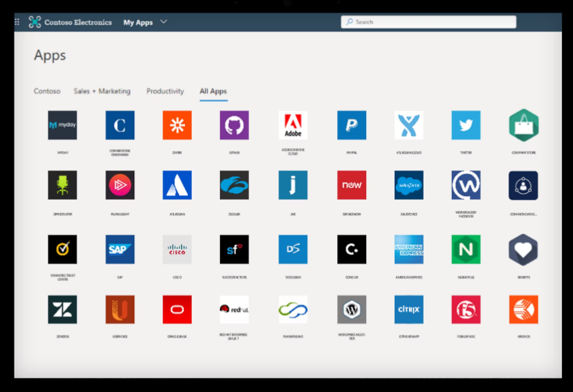Image resolution: width=573 pixels, height=392 pixels.
Task: Select the Sales + Marketing tab
Action: pos(104,91)
